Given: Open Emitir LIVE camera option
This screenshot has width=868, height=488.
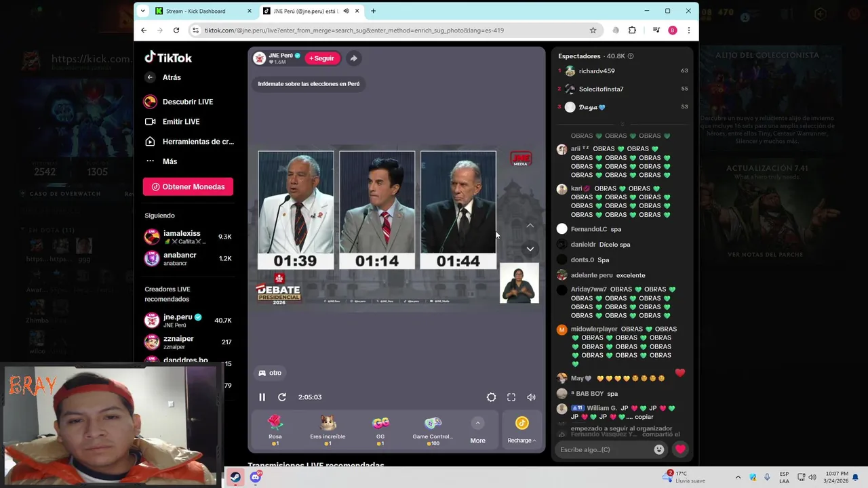Looking at the screenshot, I should [x=173, y=121].
